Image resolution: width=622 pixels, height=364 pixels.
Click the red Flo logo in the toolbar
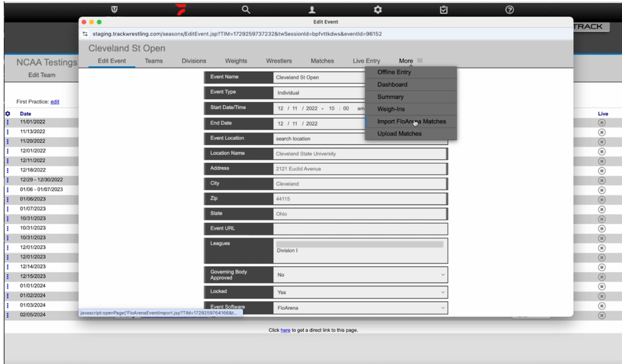click(181, 9)
